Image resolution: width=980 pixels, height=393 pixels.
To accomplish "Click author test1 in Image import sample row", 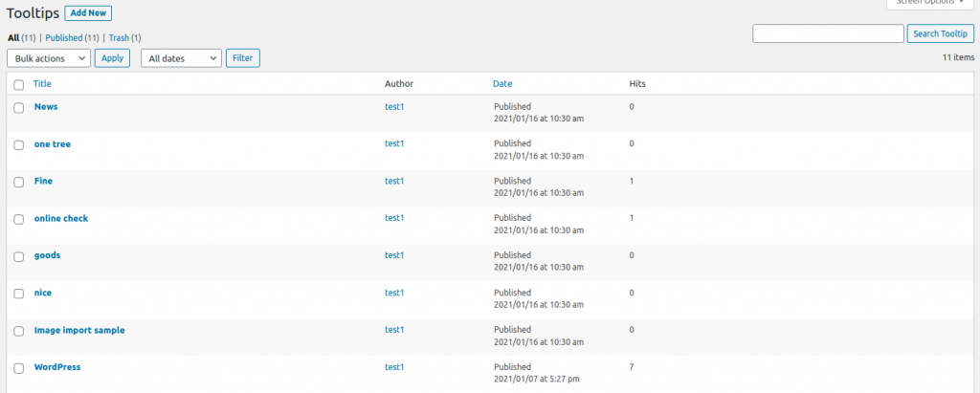I will point(394,330).
